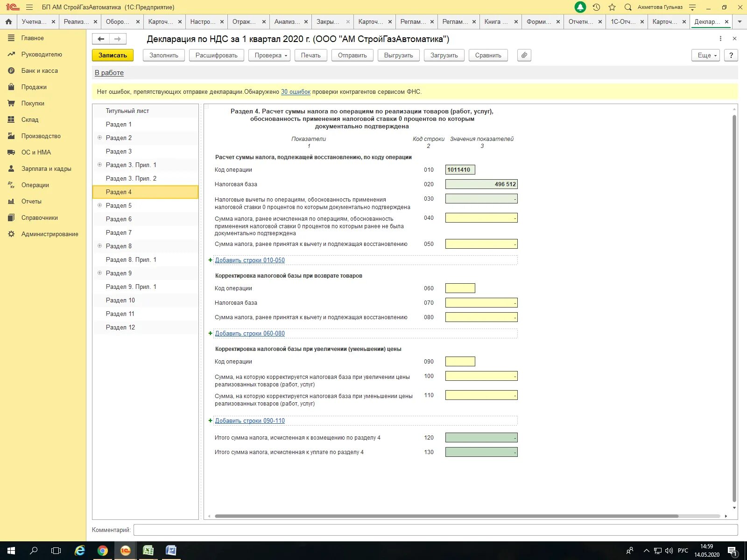Viewport: 747px width, 560px height.
Task: Click vertical scrollbar of declaration form
Action: click(x=734, y=308)
